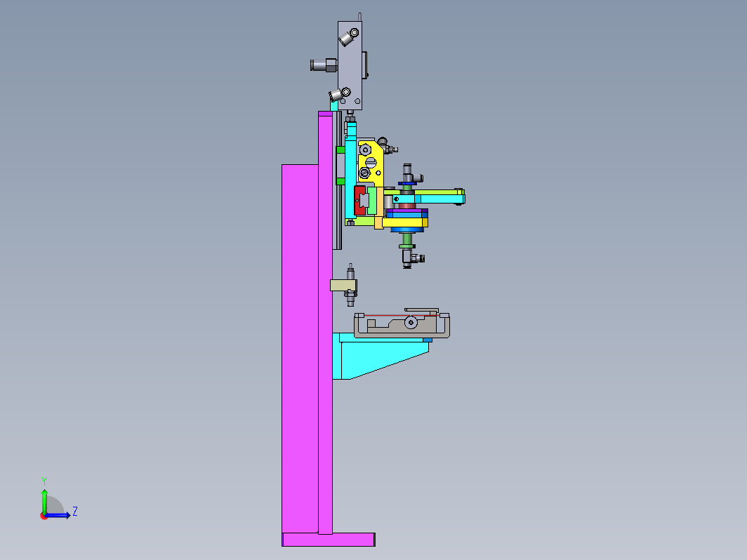747x560 pixels.
Task: Click the green Y axis of the triad
Action: click(x=44, y=501)
